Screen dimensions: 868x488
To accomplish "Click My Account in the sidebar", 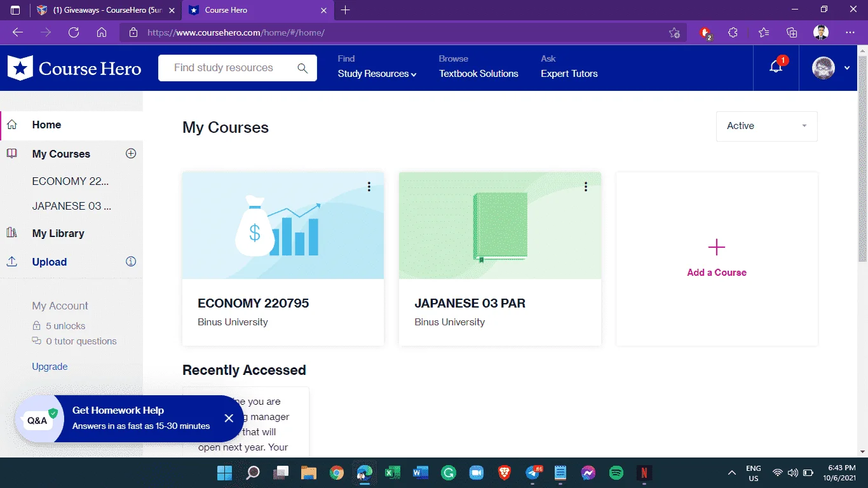I will click(60, 306).
